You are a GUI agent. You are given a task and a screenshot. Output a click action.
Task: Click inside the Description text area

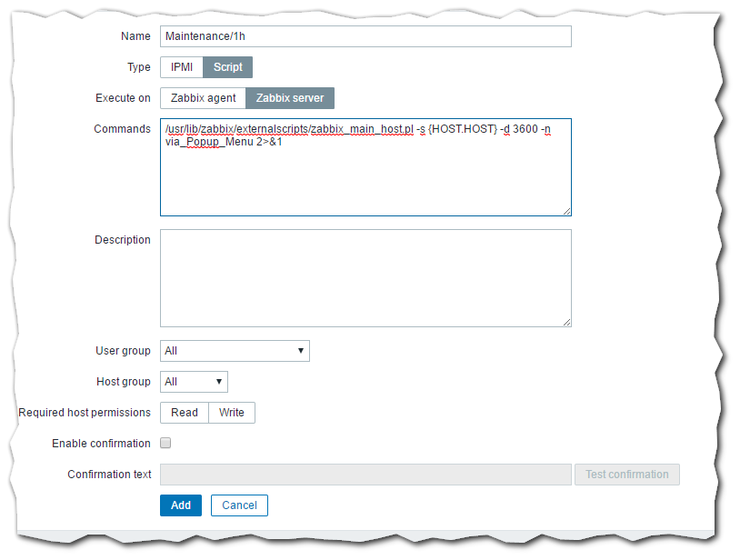(x=365, y=277)
